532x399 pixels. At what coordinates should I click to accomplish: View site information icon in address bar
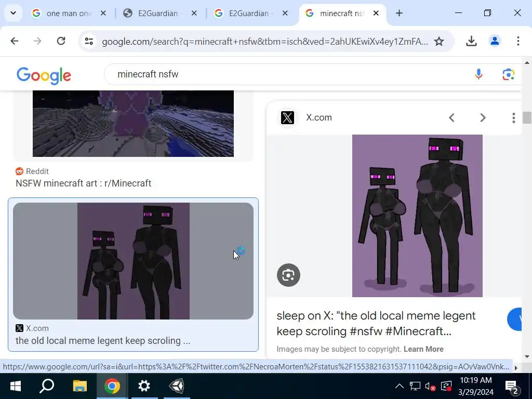pos(89,41)
